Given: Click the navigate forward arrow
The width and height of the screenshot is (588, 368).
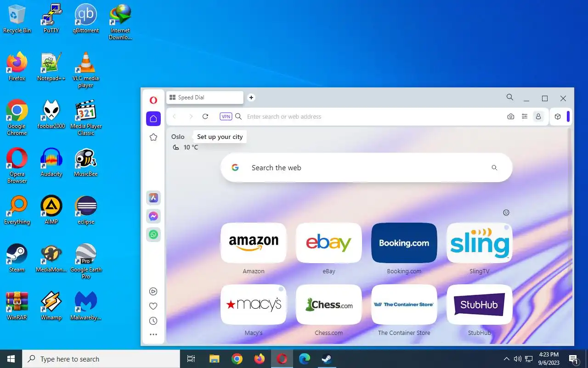Looking at the screenshot, I should pos(191,117).
